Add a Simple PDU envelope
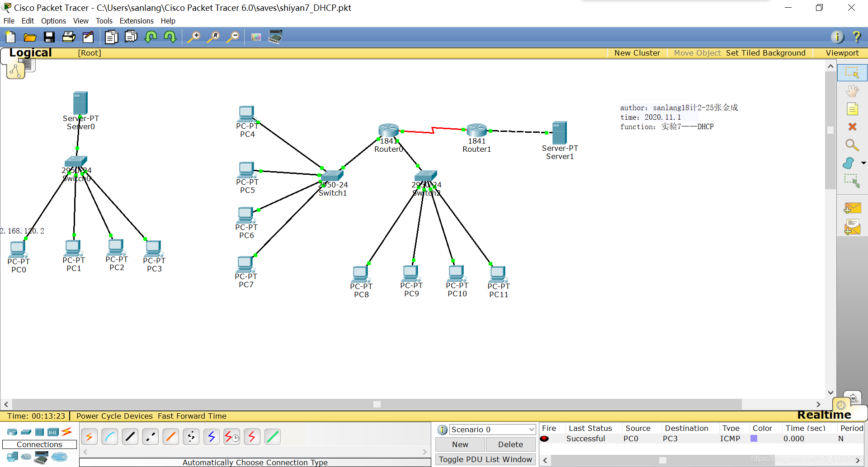The image size is (868, 467). coord(852,208)
